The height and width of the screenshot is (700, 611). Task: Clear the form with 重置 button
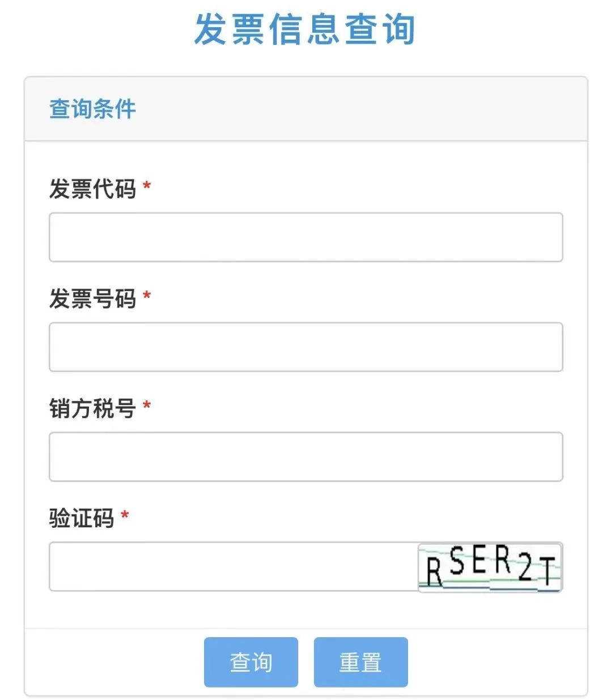(360, 662)
